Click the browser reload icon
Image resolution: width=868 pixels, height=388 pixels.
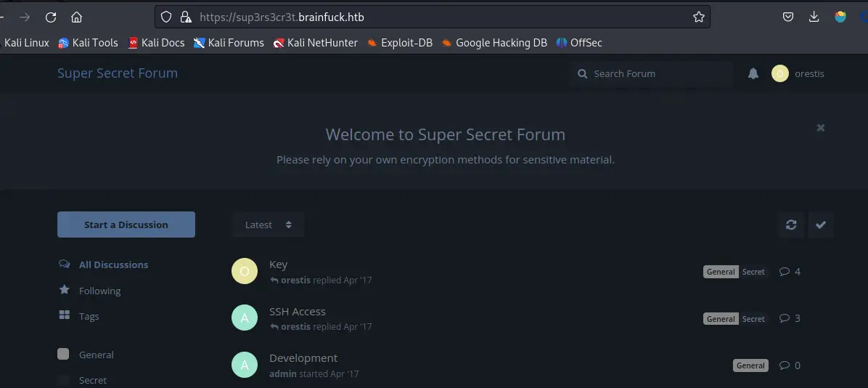[51, 17]
